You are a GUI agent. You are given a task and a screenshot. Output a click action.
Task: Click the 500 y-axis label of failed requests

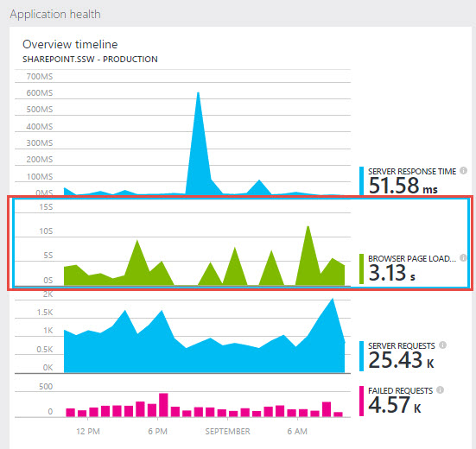46,387
